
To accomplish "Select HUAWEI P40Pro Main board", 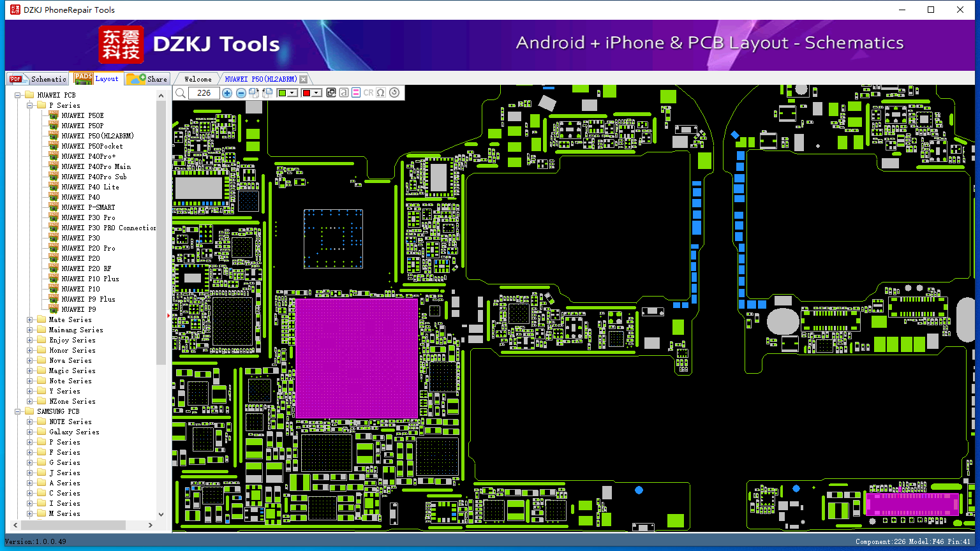I will (x=96, y=166).
